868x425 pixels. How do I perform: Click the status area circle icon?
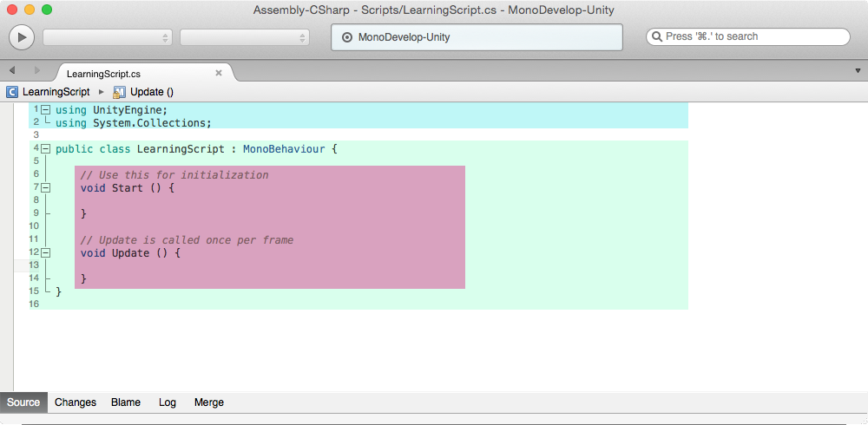tap(347, 37)
